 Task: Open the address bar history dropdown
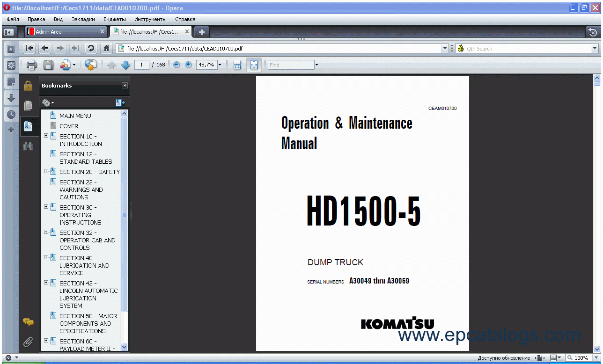(445, 48)
